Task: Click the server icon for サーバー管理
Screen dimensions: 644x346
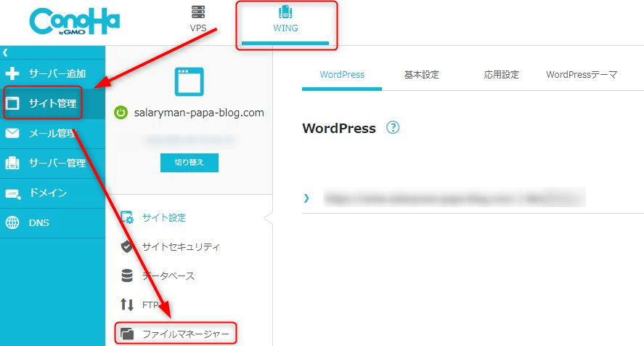Action: coord(12,163)
